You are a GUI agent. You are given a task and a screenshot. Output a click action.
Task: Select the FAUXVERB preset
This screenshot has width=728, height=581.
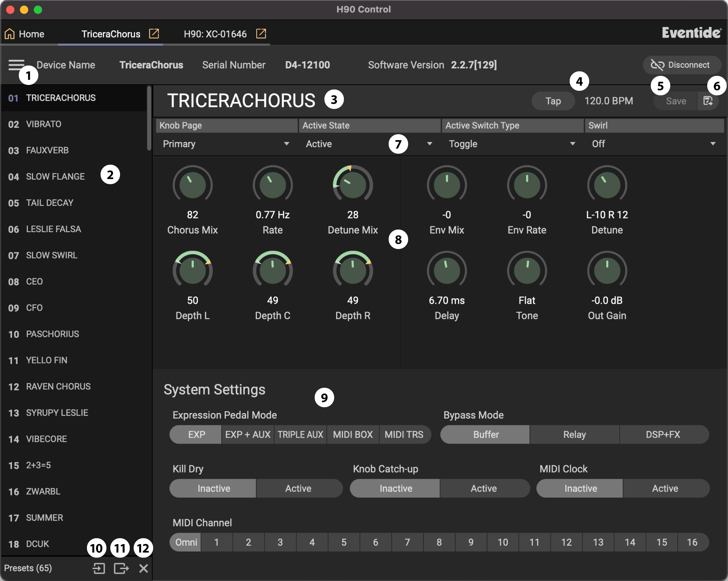(74, 150)
